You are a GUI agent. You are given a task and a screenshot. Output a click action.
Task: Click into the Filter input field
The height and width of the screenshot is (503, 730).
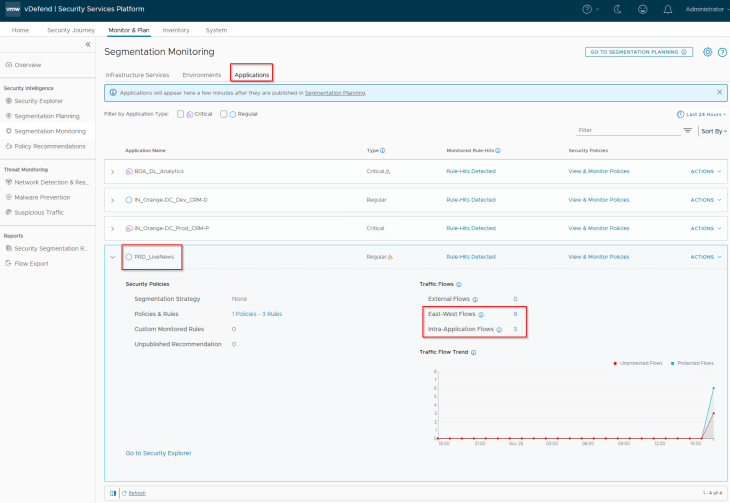point(626,131)
